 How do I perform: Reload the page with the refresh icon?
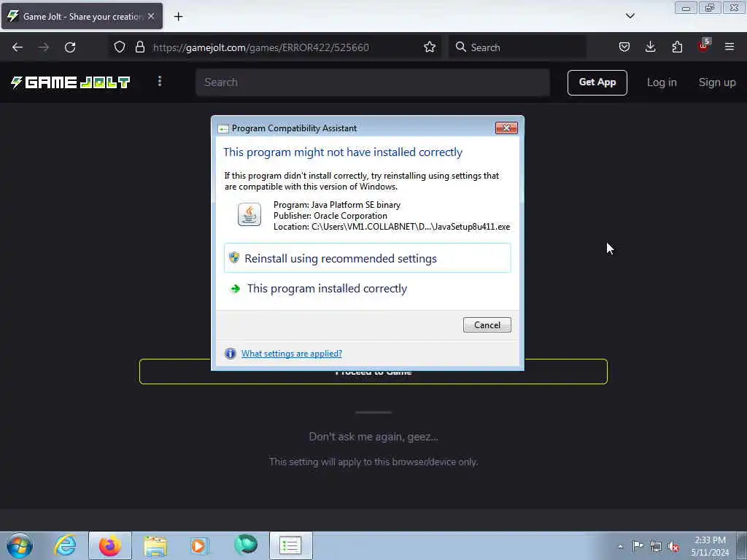70,47
